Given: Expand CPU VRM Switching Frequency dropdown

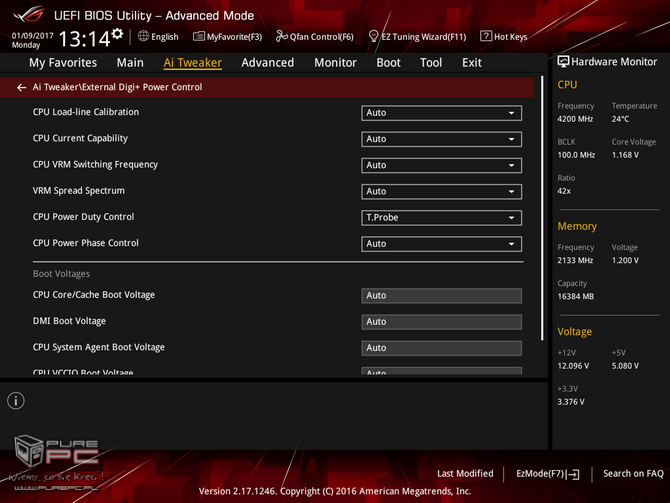Looking at the screenshot, I should [441, 165].
